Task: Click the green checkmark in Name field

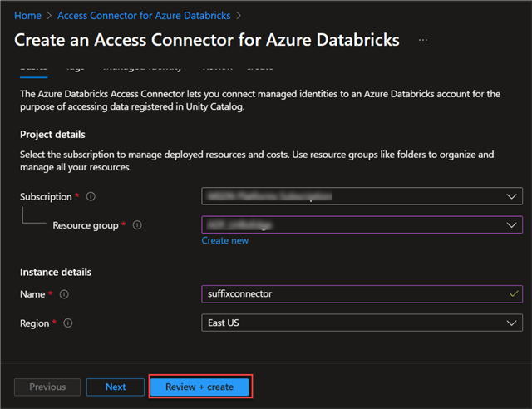Action: point(513,293)
